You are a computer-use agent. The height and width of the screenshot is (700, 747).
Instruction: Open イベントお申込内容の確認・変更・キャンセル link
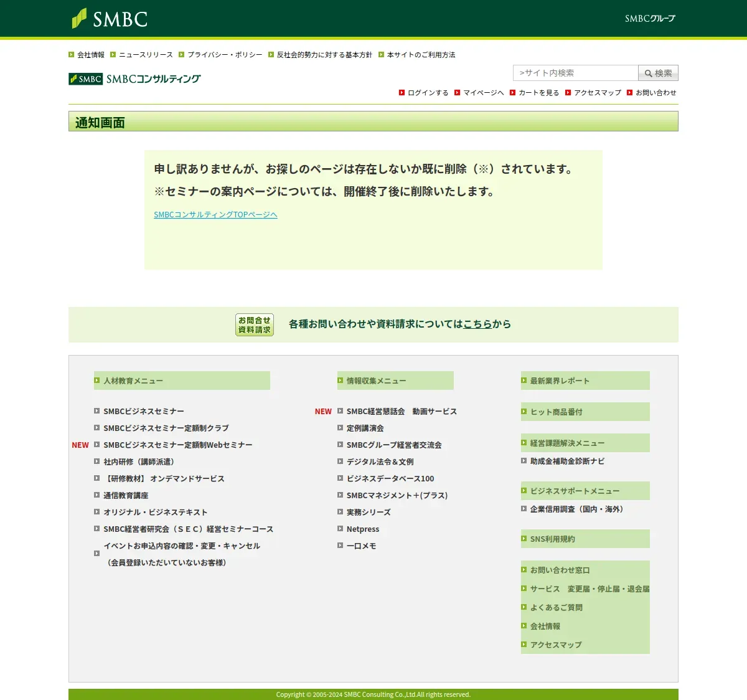point(182,546)
